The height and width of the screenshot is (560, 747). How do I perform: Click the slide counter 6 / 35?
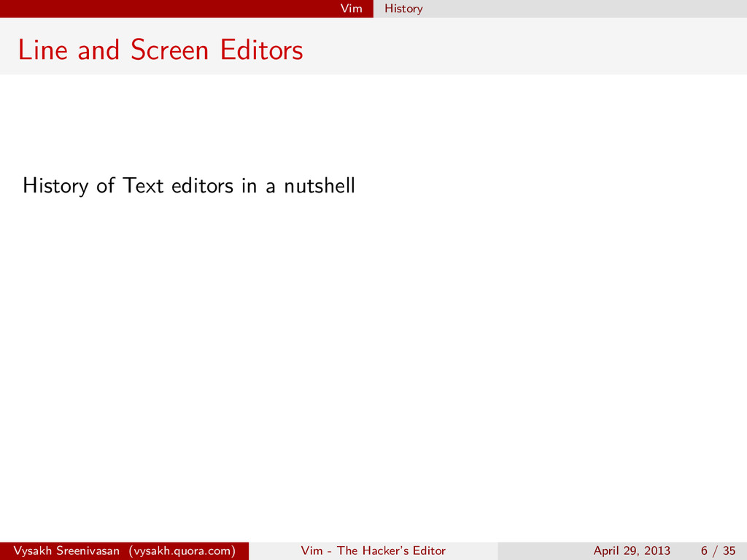tap(718, 551)
